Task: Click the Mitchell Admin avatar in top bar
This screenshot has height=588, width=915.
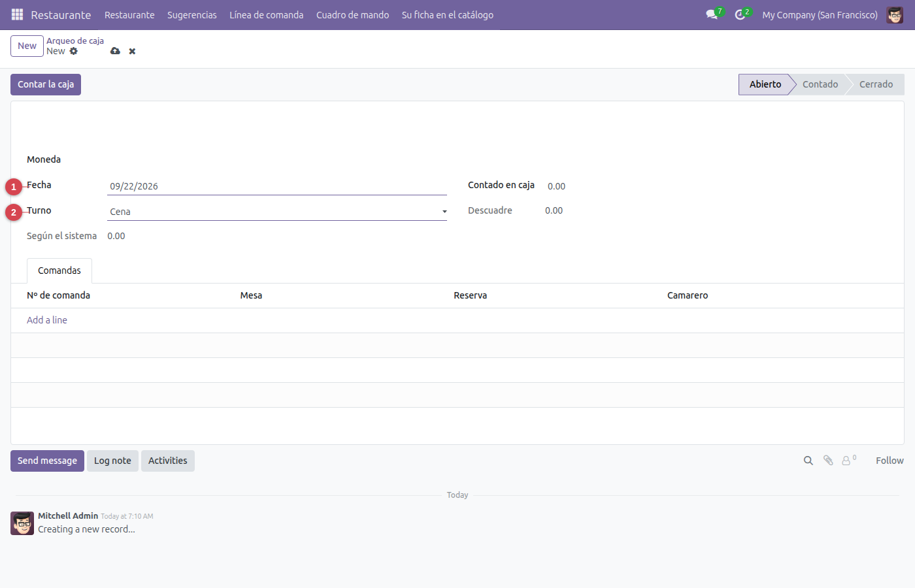Action: (895, 14)
